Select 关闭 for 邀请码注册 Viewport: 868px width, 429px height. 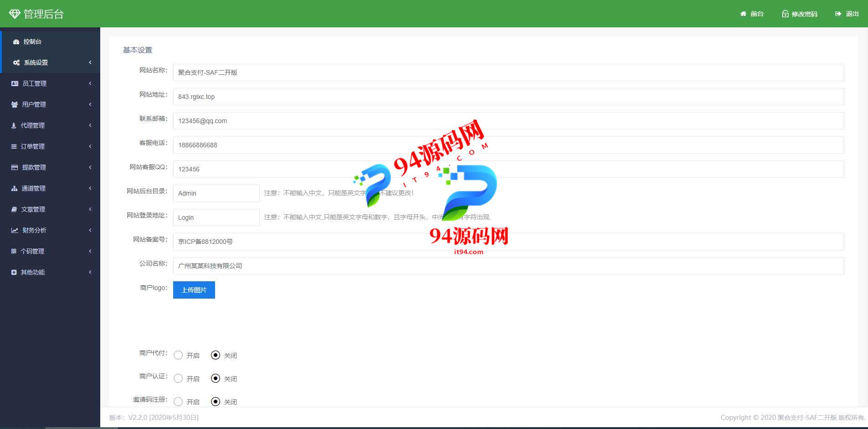(216, 402)
